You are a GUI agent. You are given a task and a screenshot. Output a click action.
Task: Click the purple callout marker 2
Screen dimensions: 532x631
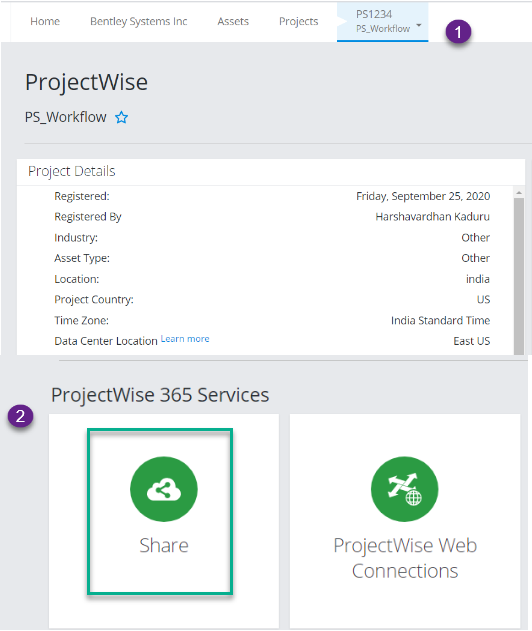(20, 416)
